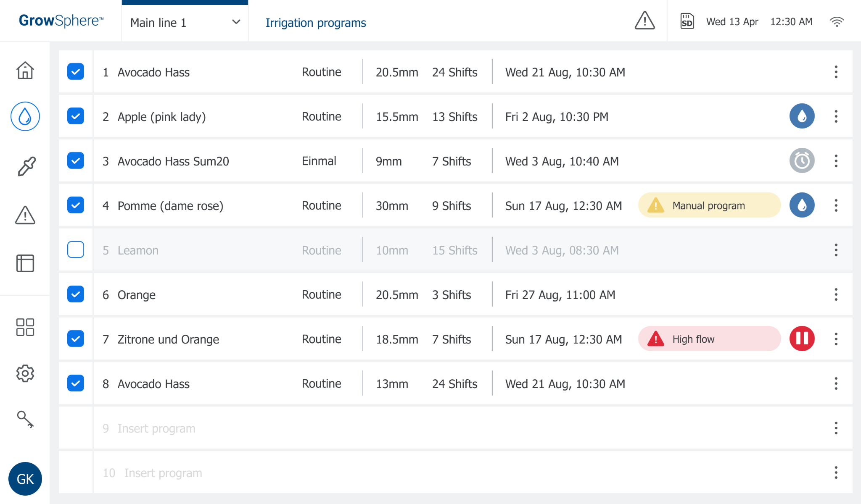Enable the Leamon program checkbox

click(76, 249)
